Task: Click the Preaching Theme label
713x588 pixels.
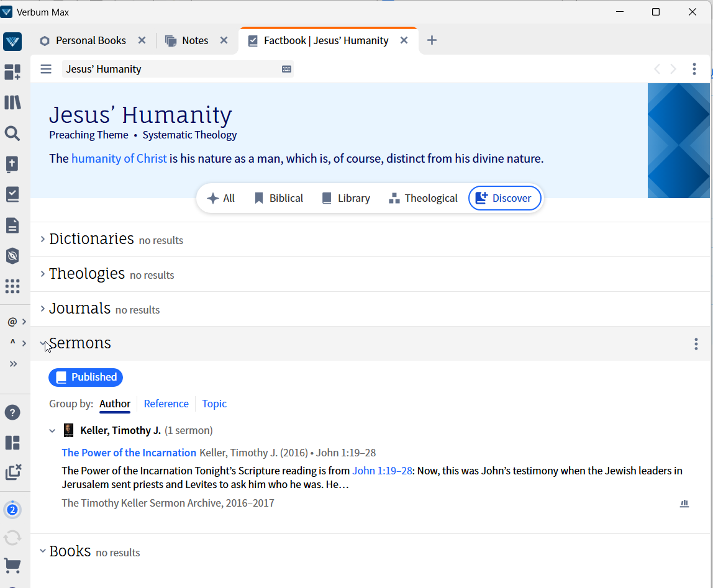Action: 89,135
